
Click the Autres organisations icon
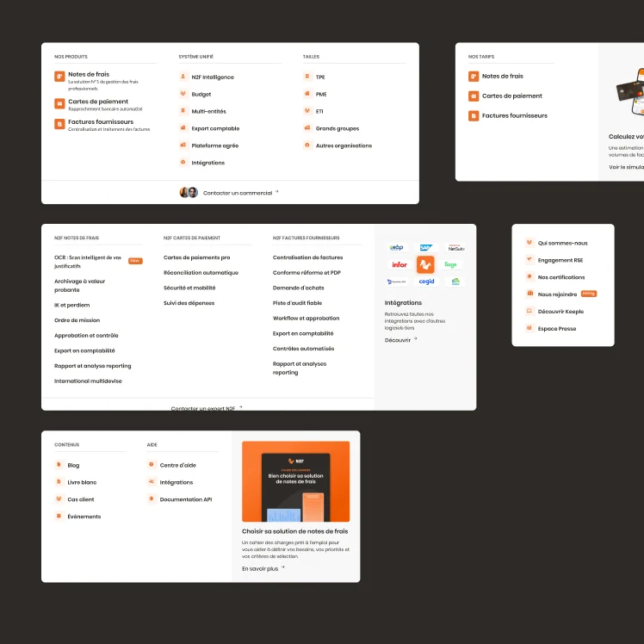307,145
